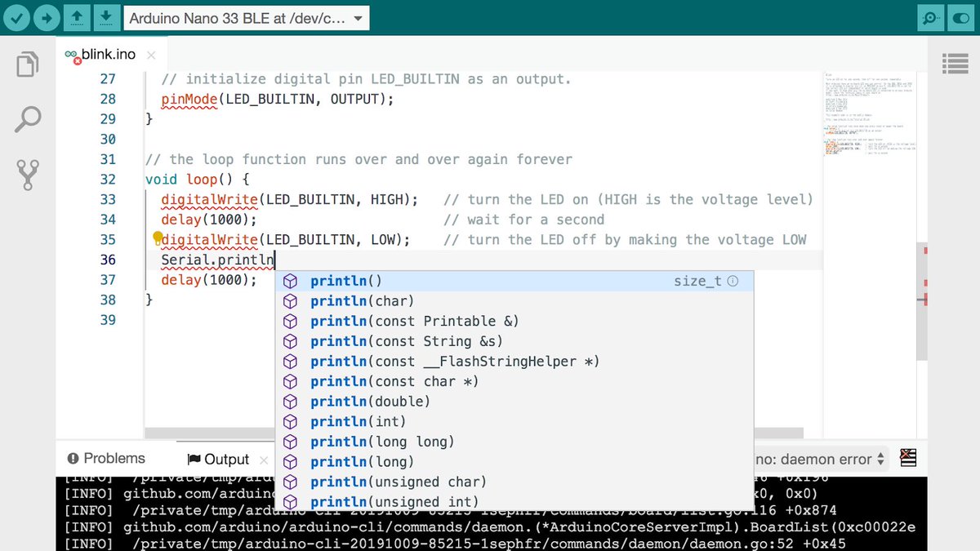
Task: Choose println(long) suggestion
Action: click(x=514, y=461)
